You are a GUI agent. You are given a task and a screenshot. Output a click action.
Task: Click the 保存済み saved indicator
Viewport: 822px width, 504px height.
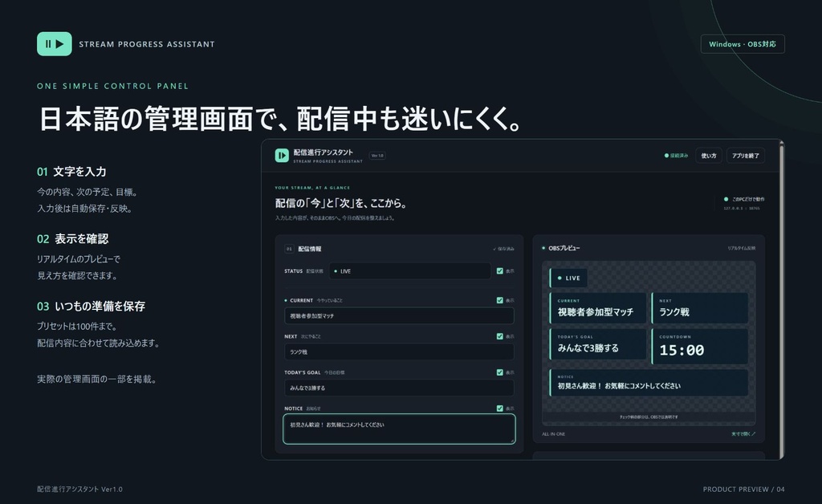(x=504, y=249)
